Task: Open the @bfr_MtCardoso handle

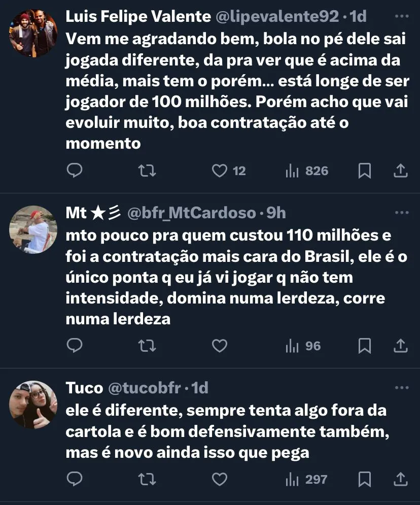Action: (x=191, y=213)
